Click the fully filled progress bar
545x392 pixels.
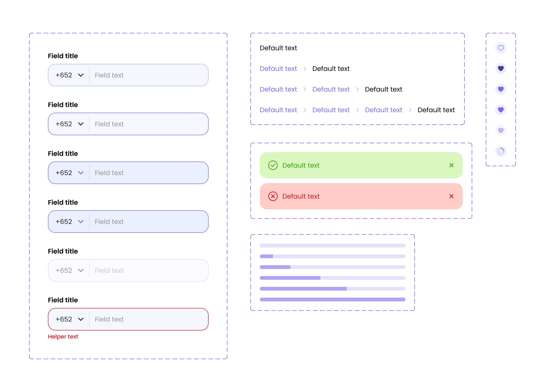click(x=332, y=300)
